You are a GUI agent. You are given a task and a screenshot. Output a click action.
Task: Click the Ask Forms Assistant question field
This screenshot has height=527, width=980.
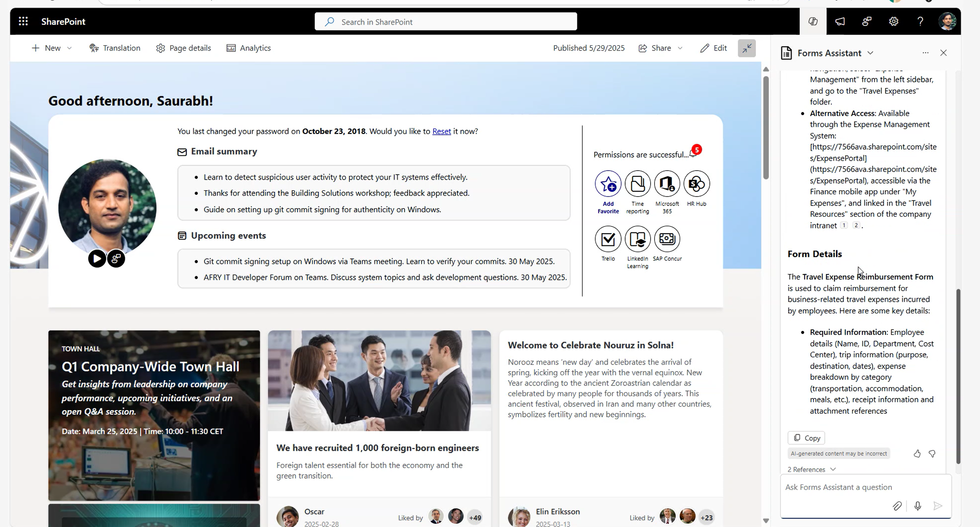point(865,487)
